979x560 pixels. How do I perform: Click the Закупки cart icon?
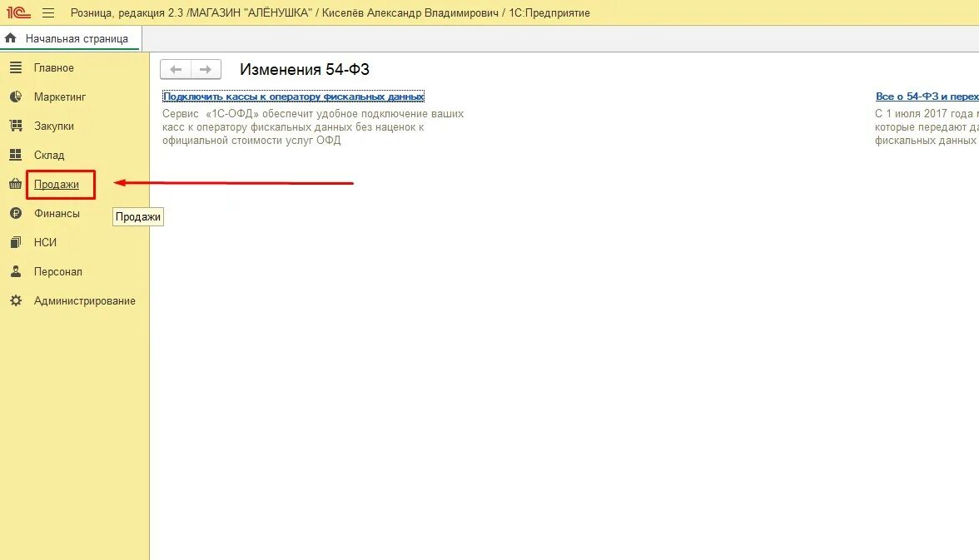[16, 126]
